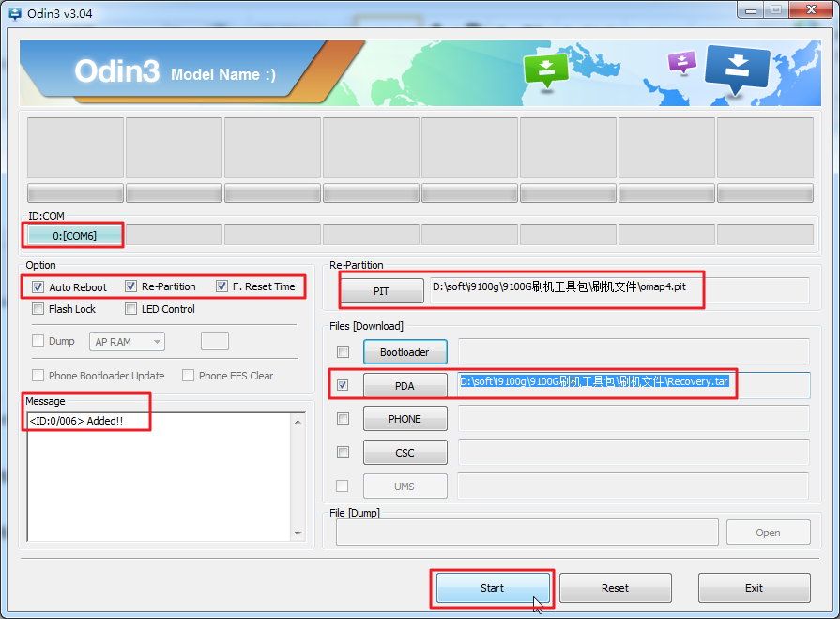Uncheck the PDA file checkbox
Image resolution: width=840 pixels, height=619 pixels.
(x=343, y=385)
